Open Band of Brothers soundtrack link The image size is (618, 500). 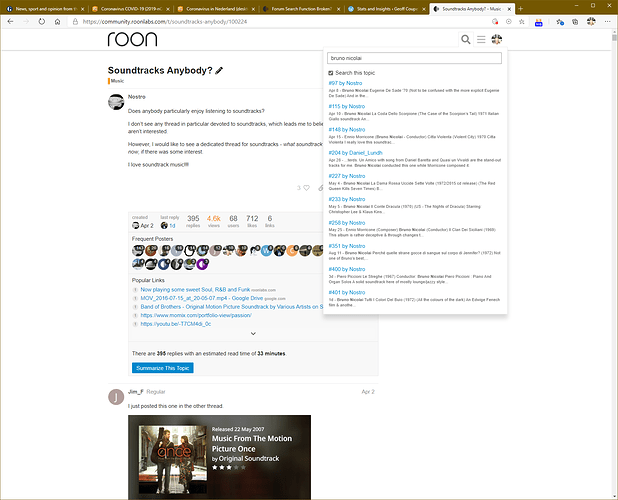pos(232,307)
